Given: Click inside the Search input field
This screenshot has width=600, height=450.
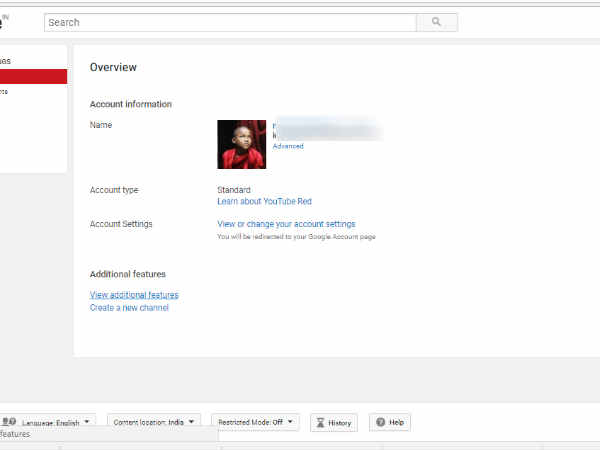Looking at the screenshot, I should coord(230,22).
